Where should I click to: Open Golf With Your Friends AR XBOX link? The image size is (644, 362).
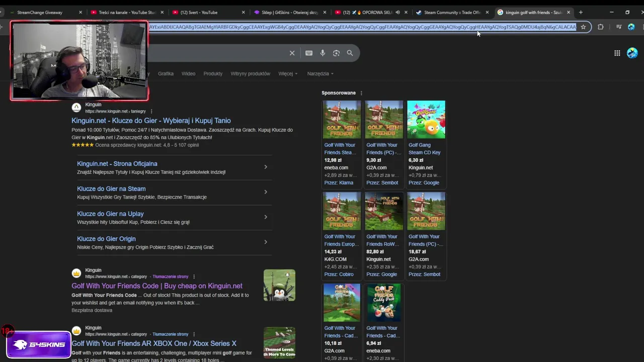pos(154,344)
